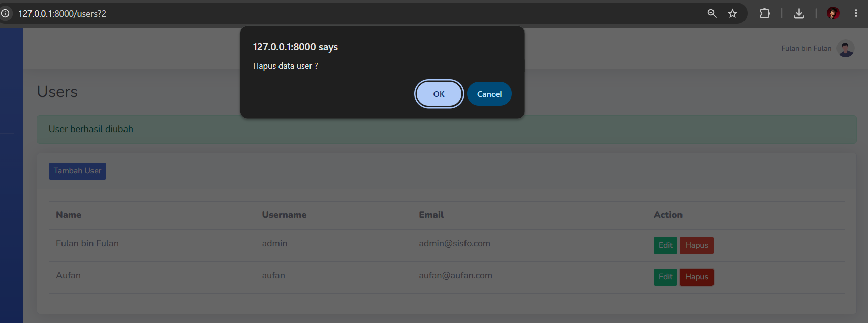This screenshot has width=868, height=323.
Task: Edit the Aufan user row
Action: coord(665,277)
